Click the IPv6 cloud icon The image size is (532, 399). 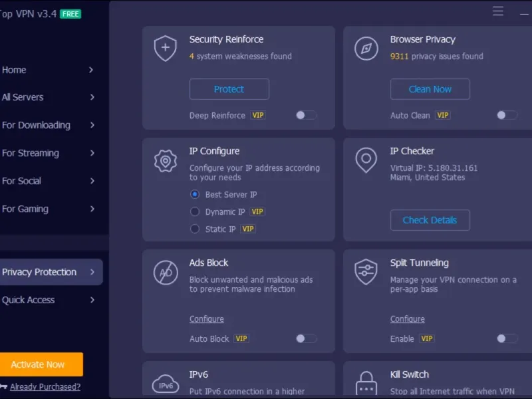[x=166, y=384]
